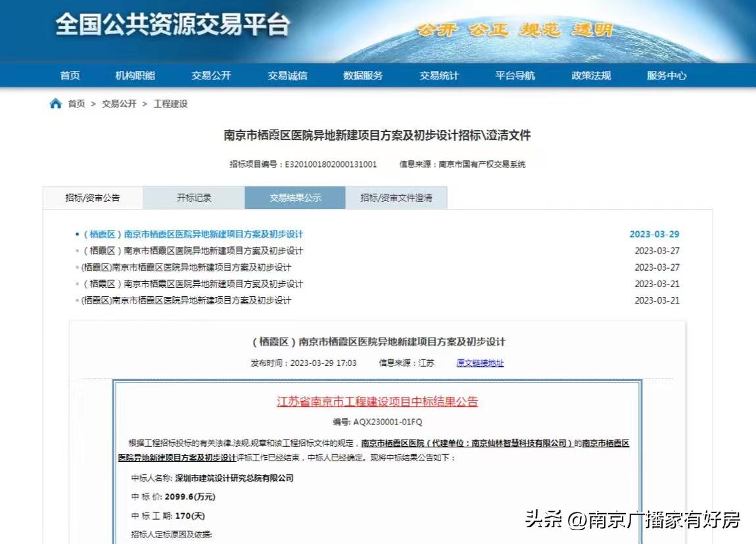Switch to the 开标记录 tab
The width and height of the screenshot is (756, 544).
tap(193, 197)
